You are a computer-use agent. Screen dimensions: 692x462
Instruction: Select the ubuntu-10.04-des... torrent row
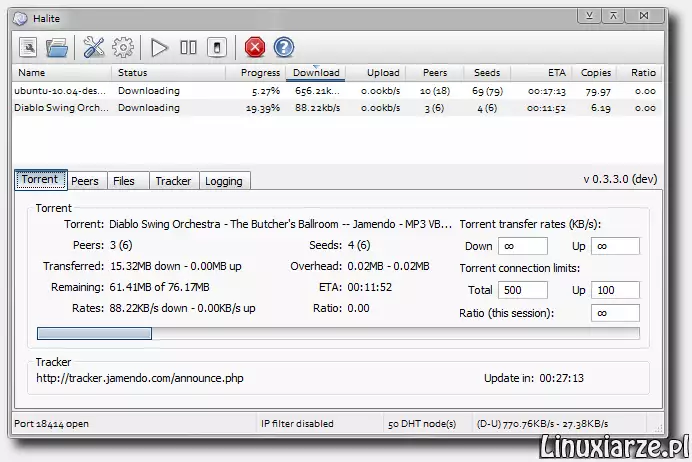[338, 91]
